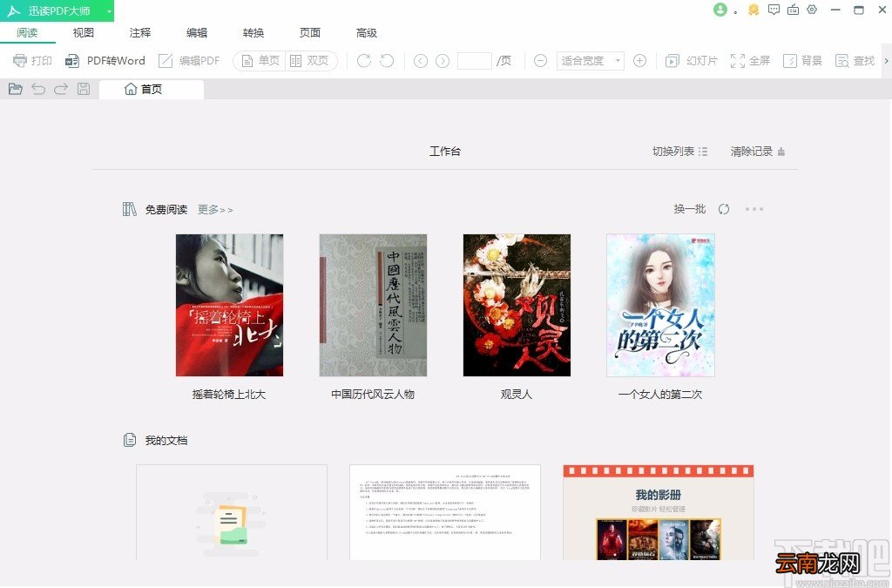Open the text document thumbnail in 我的文档
The height and width of the screenshot is (588, 892).
pyautogui.click(x=445, y=512)
